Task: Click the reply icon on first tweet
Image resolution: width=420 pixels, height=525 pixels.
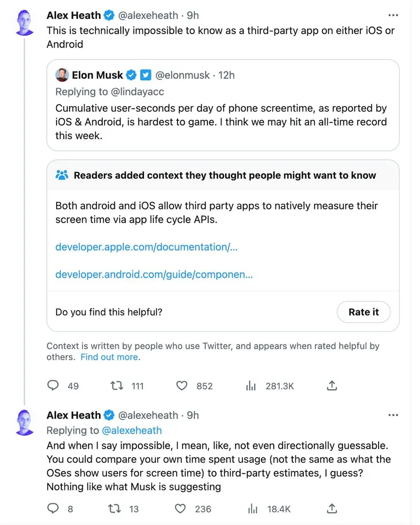Action: 53,386
